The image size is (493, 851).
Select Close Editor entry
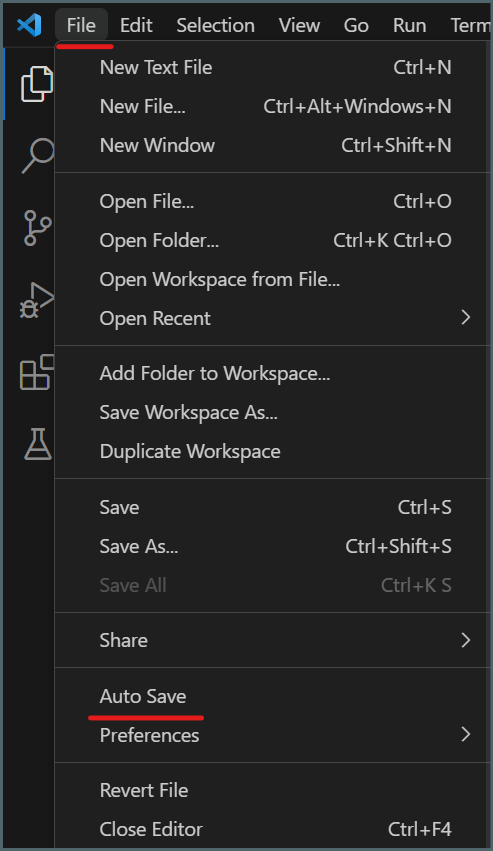[x=273, y=829]
